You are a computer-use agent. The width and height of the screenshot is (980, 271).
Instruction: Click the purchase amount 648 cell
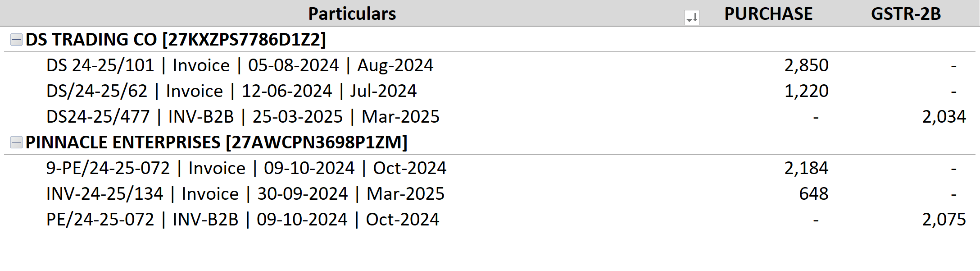pos(813,194)
